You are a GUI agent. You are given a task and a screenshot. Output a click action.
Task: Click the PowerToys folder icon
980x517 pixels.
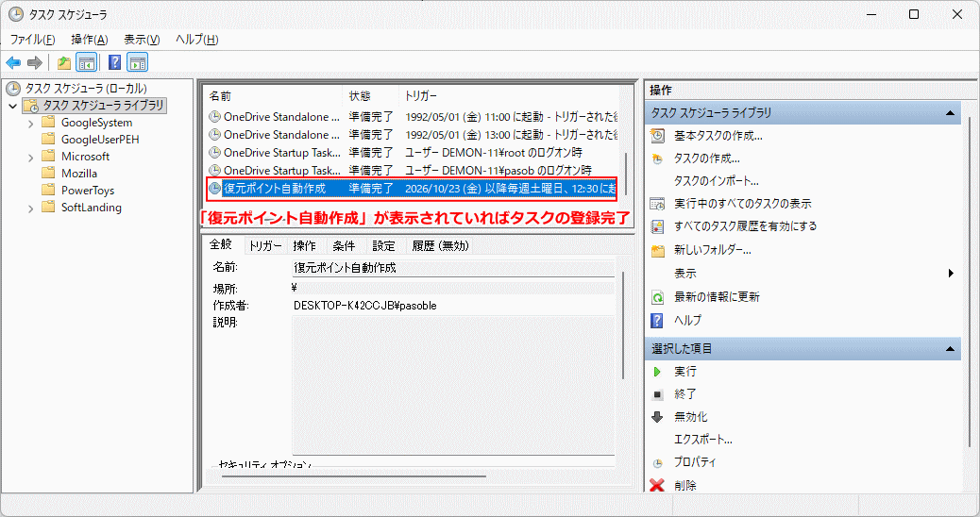point(48,190)
